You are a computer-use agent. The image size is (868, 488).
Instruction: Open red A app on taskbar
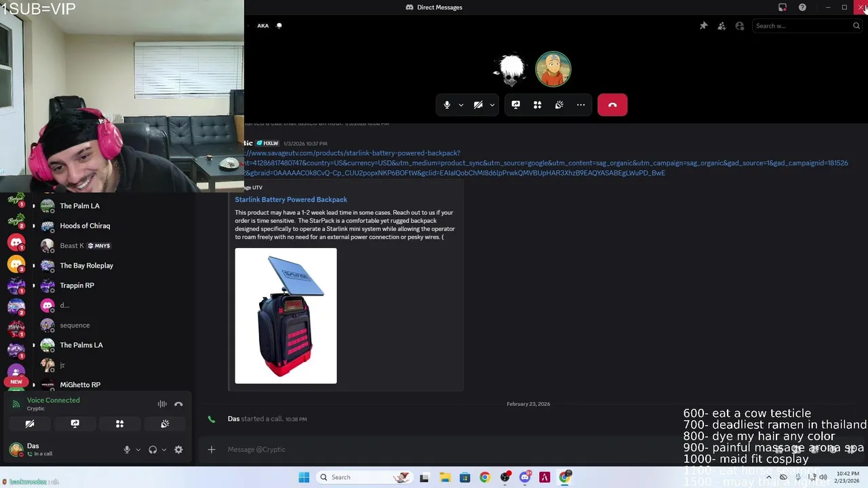(545, 477)
